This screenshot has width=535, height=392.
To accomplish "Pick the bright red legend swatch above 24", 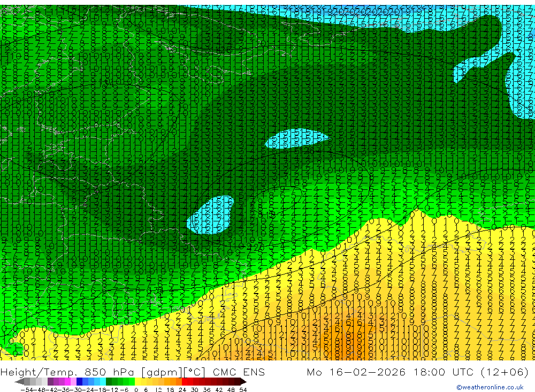I will [185, 381].
